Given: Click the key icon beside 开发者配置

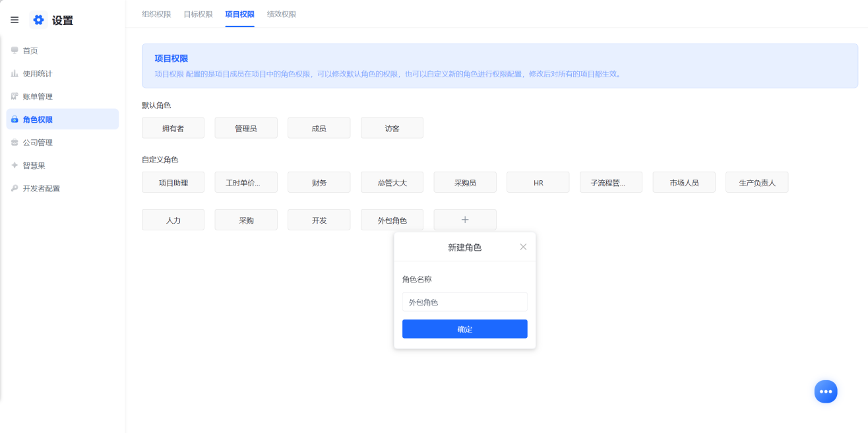Looking at the screenshot, I should click(x=15, y=188).
